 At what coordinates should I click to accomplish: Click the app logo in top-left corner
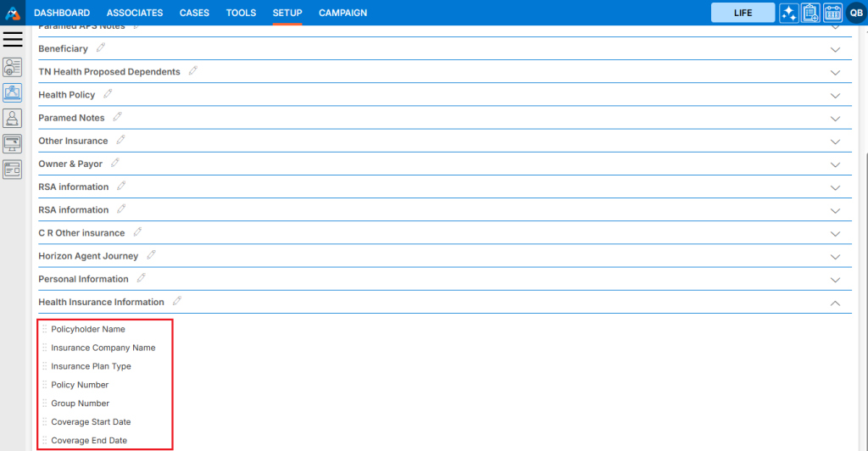point(13,13)
